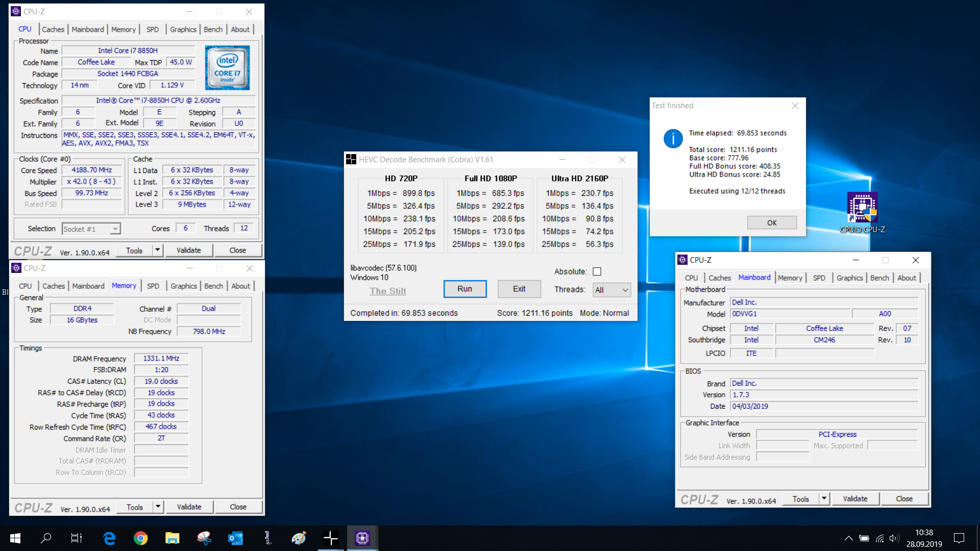Open Caches tab in Mainboard CPU-Z window
Screen dimensions: 980x551
click(x=720, y=278)
